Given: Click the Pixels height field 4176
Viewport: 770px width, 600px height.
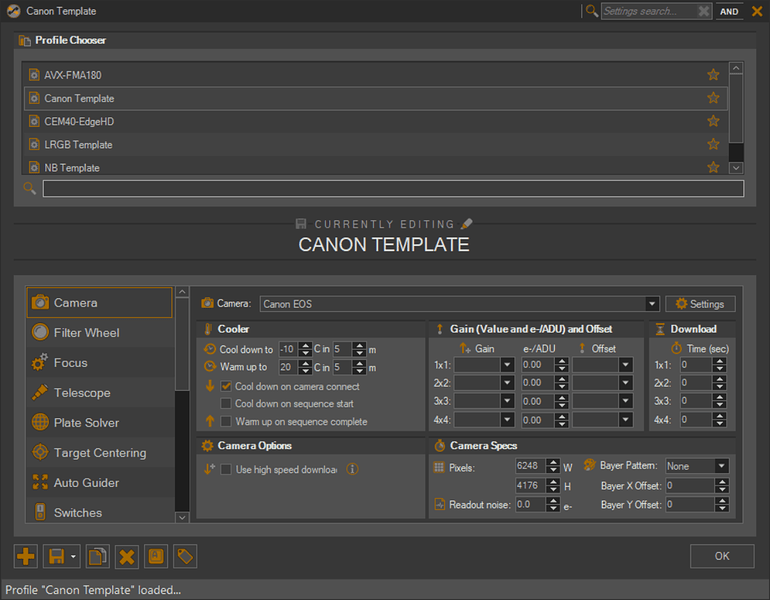Looking at the screenshot, I should pyautogui.click(x=530, y=486).
